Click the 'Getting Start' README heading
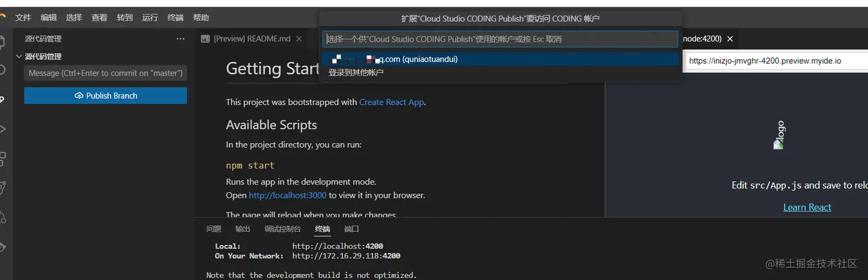The image size is (868, 280). (x=273, y=69)
